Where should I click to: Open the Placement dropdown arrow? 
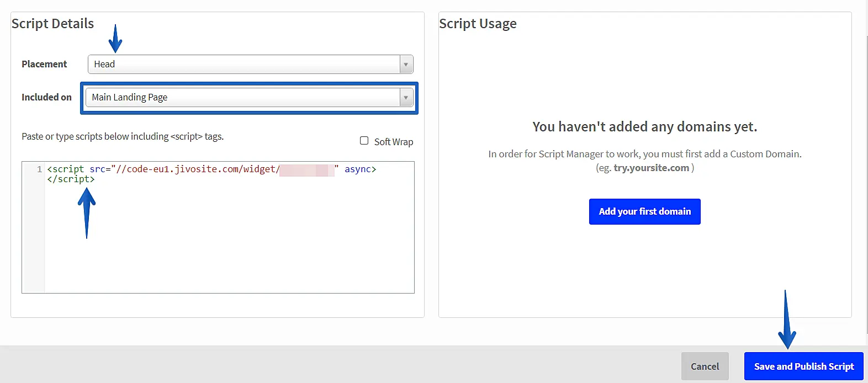[x=406, y=65]
